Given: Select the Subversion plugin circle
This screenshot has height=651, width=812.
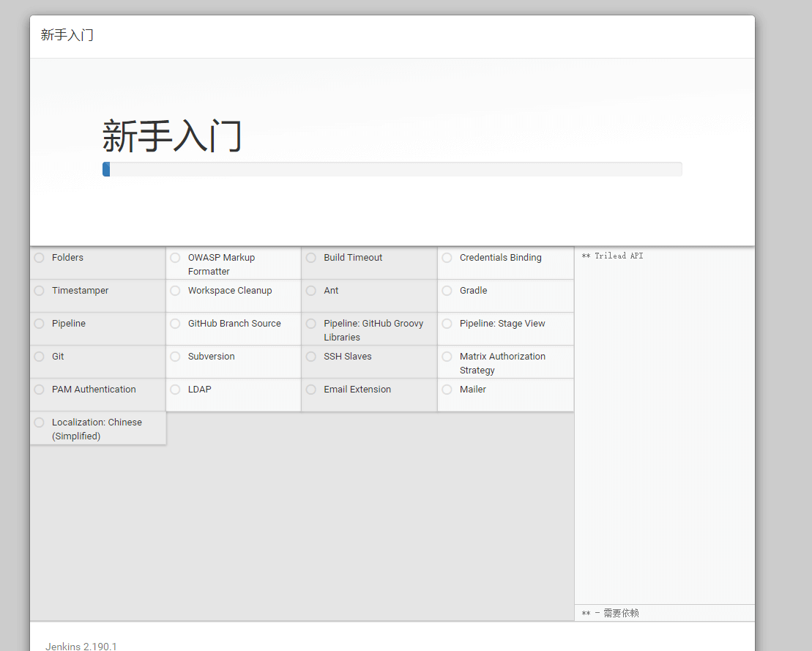Looking at the screenshot, I should pos(175,357).
